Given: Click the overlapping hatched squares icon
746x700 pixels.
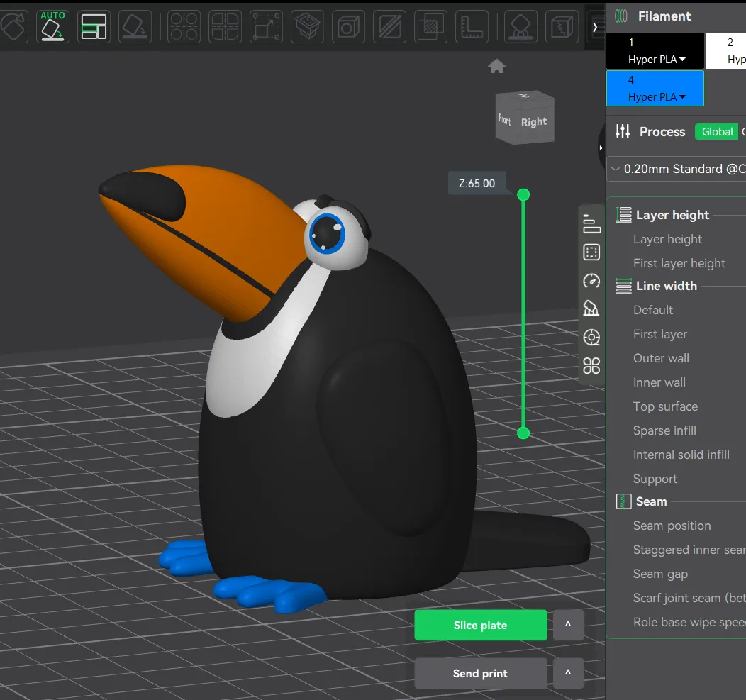Looking at the screenshot, I should tap(430, 26).
